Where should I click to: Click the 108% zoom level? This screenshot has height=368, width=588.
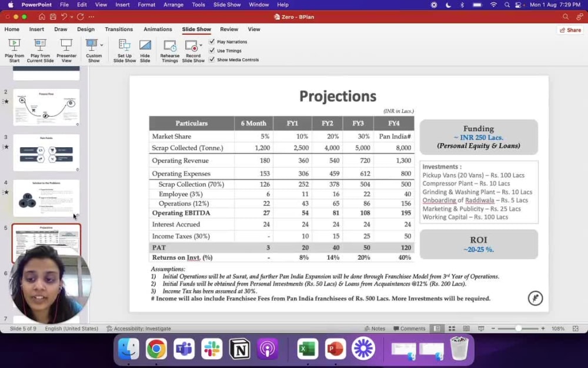[558, 329]
